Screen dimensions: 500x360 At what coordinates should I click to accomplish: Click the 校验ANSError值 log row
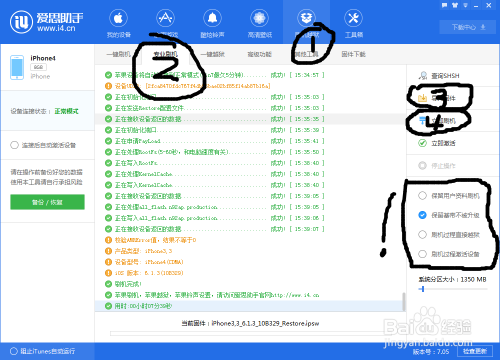(x=250, y=240)
